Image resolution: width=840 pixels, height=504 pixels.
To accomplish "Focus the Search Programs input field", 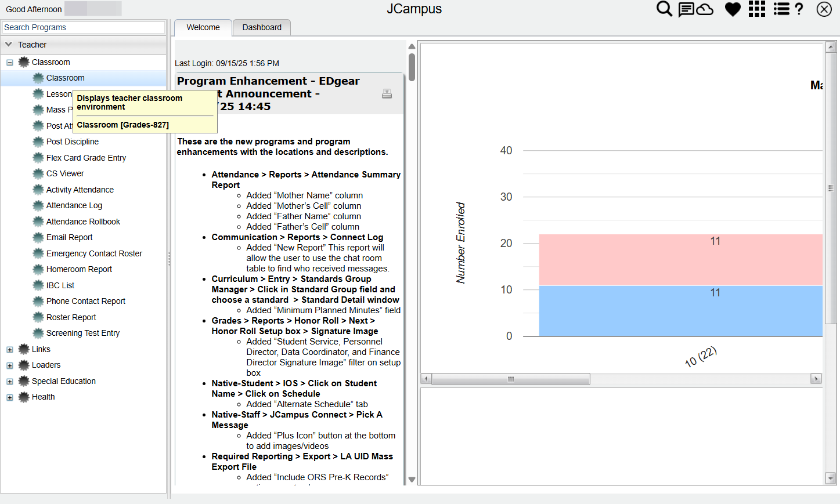I will coord(84,27).
